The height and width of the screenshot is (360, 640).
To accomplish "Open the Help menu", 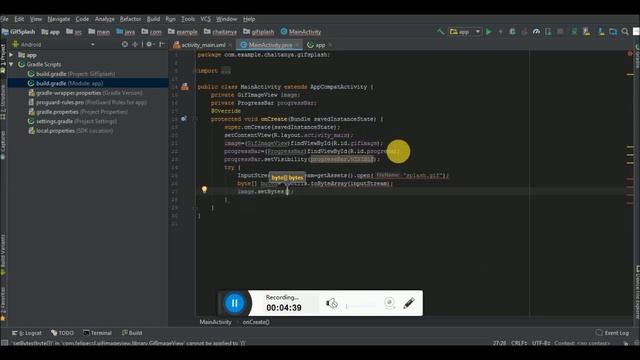I will [x=249, y=19].
